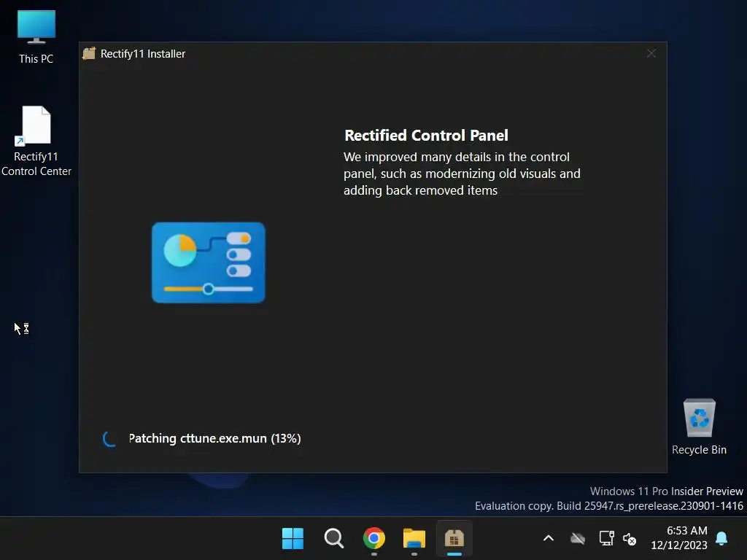747x560 pixels.
Task: Click the Rectify11 Installer title bar icon
Action: pyautogui.click(x=89, y=53)
